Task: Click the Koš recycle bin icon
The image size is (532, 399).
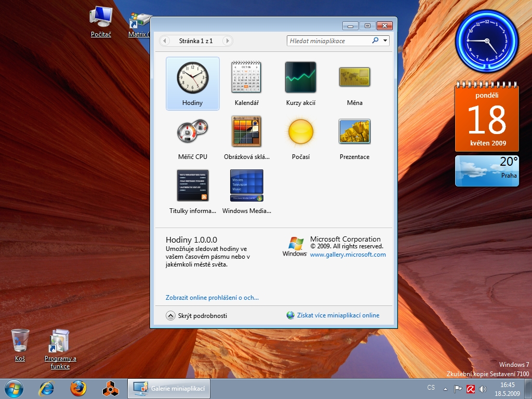Action: pos(20,345)
